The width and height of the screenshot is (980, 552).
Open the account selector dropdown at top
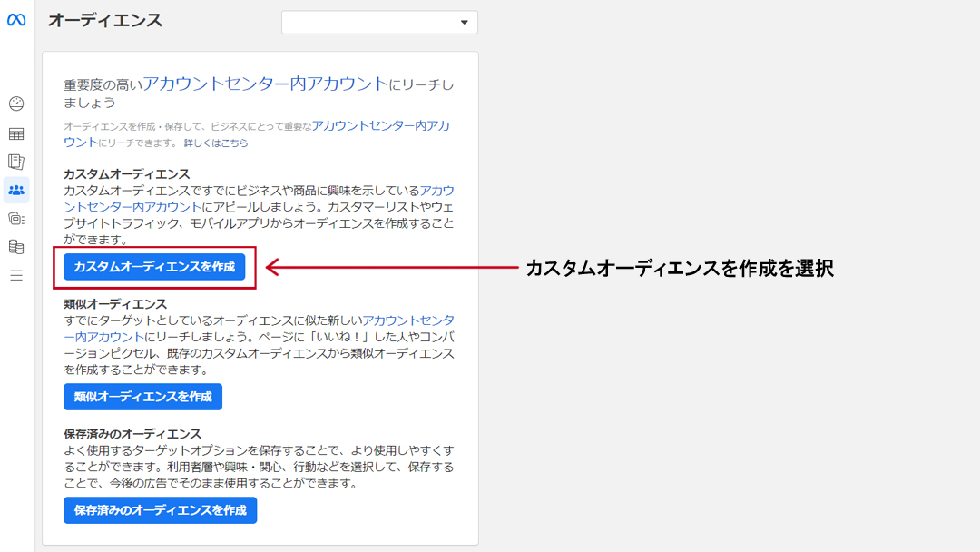(379, 22)
